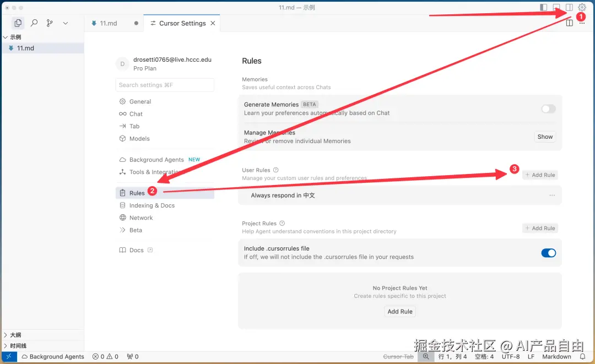The height and width of the screenshot is (364, 595).
Task: Toggle the primary sidebar layout icon
Action: pos(543,7)
